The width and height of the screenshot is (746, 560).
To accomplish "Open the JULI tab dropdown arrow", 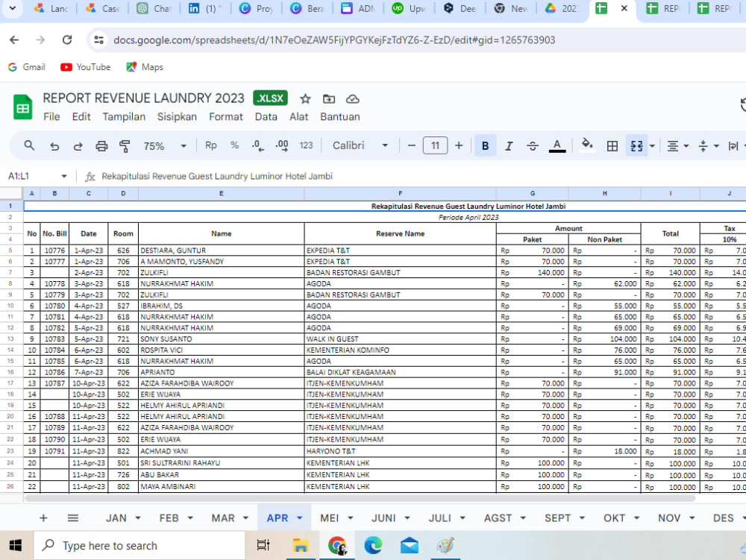I will tap(463, 518).
